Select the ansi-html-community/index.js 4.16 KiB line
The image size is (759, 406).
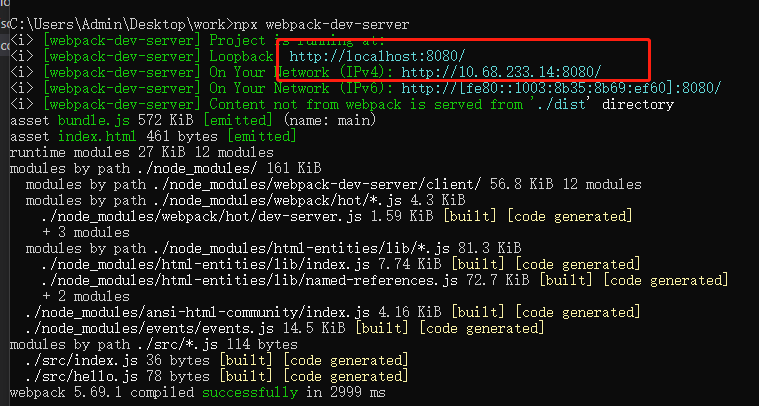click(x=334, y=312)
